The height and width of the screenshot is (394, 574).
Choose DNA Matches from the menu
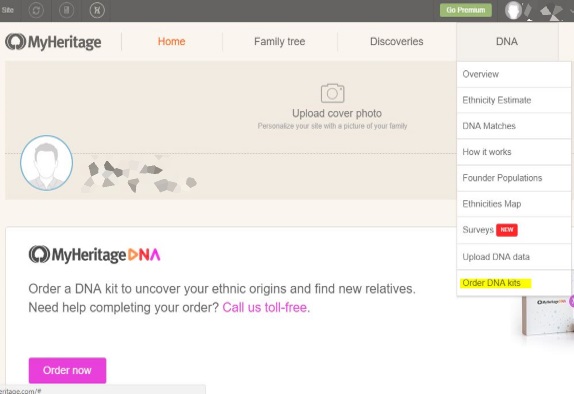pyautogui.click(x=514, y=126)
